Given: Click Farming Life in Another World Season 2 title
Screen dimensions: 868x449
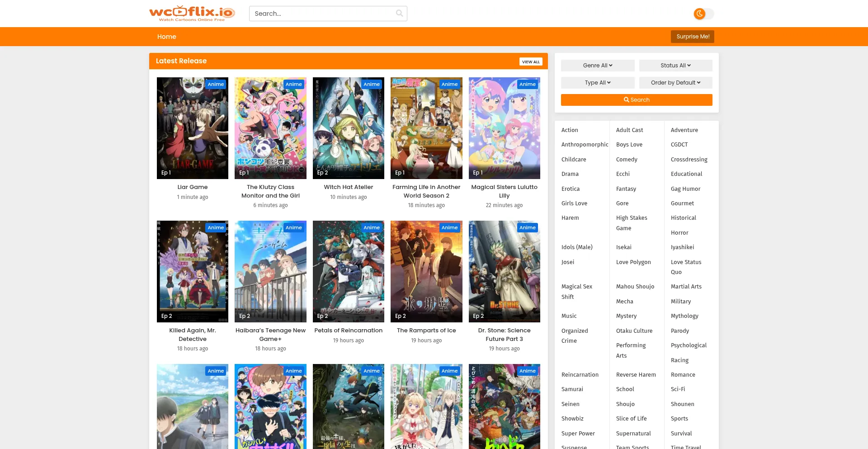Looking at the screenshot, I should tap(426, 191).
